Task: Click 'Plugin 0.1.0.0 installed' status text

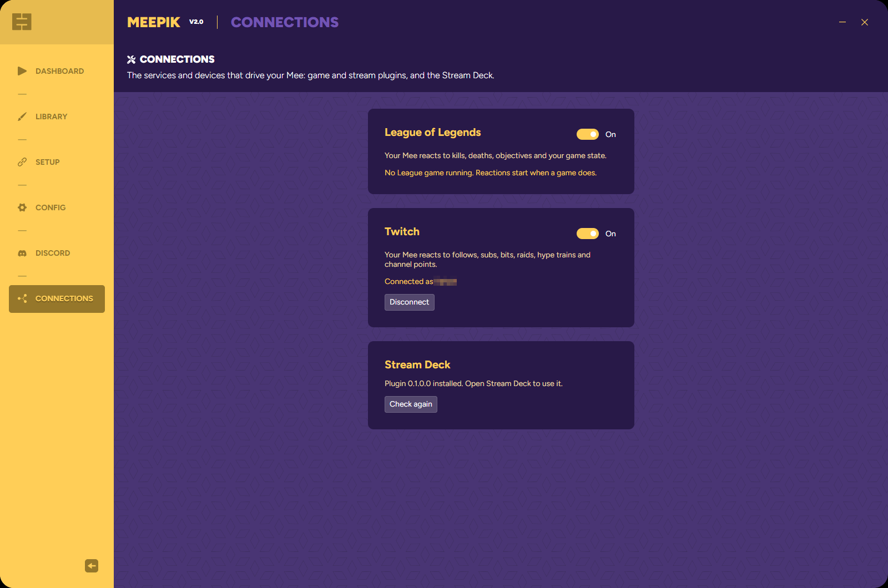Action: [473, 384]
